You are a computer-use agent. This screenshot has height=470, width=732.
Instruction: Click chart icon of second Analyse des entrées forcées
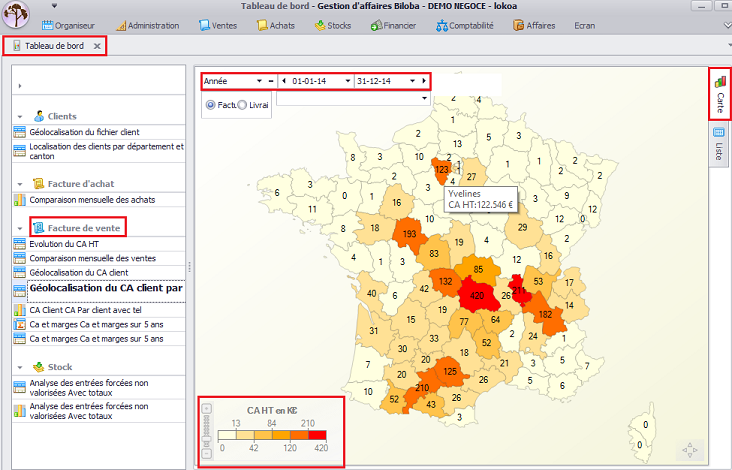[20, 411]
